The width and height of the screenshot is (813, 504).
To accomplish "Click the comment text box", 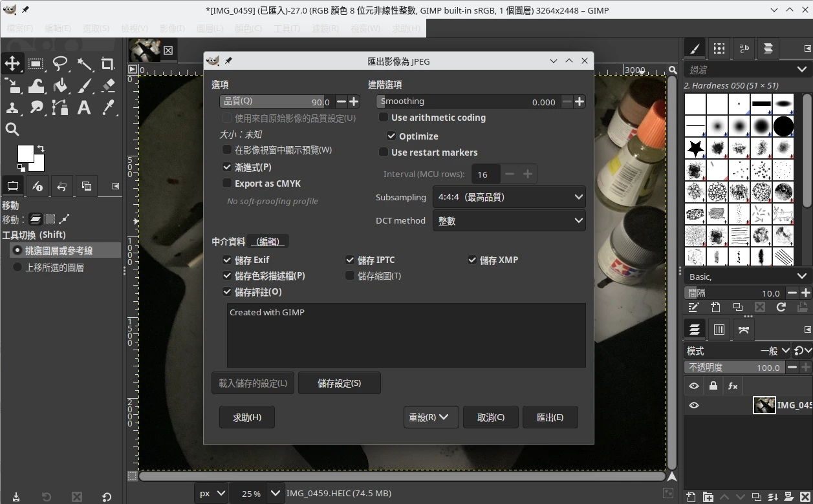I will coord(406,335).
